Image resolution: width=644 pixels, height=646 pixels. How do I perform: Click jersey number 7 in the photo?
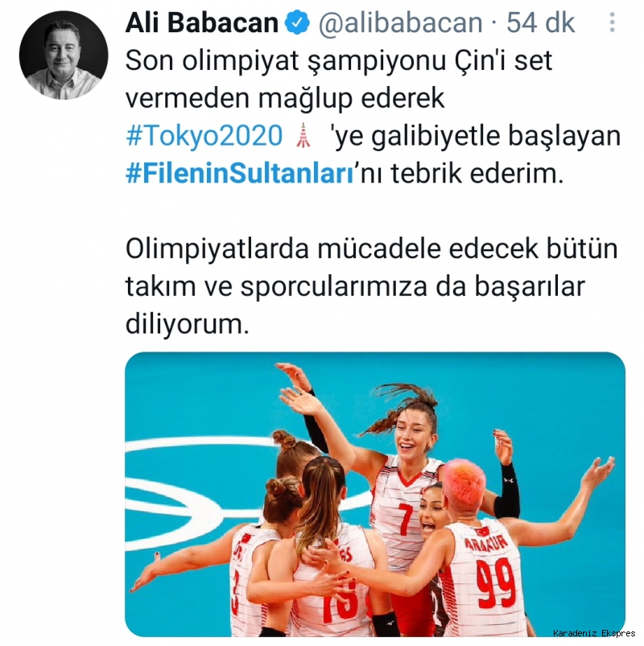click(x=406, y=519)
